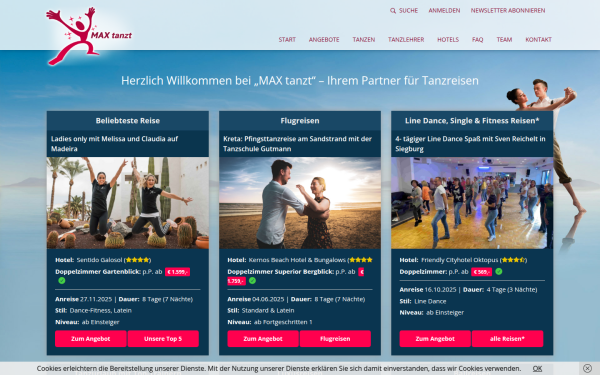
Task: Open the beach dancing couple photo
Action: point(300,203)
